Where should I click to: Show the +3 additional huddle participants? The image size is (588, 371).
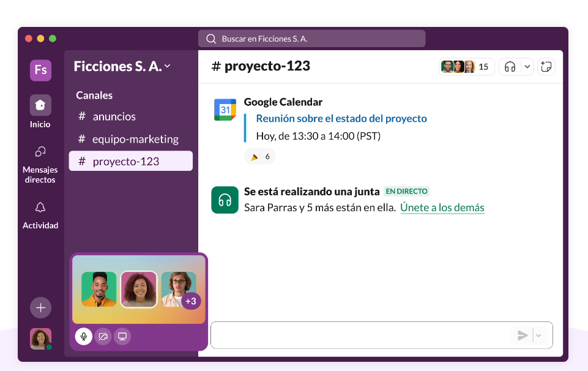tap(191, 301)
